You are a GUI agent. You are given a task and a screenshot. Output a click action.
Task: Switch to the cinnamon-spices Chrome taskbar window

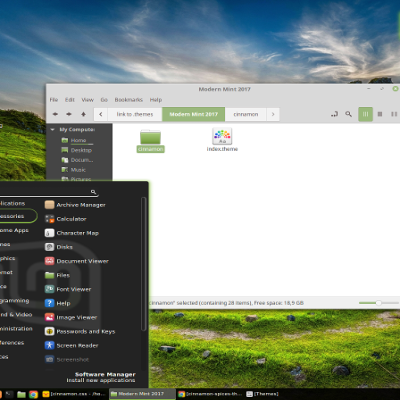tap(210, 394)
